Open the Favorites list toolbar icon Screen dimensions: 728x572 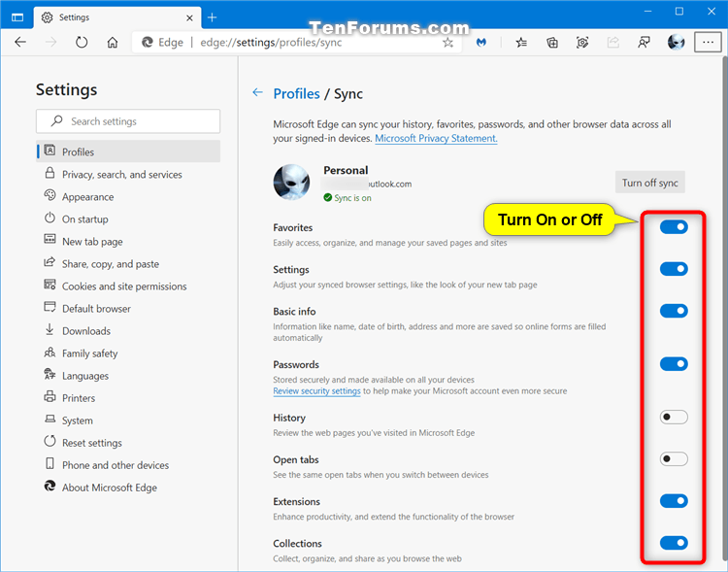coord(521,43)
